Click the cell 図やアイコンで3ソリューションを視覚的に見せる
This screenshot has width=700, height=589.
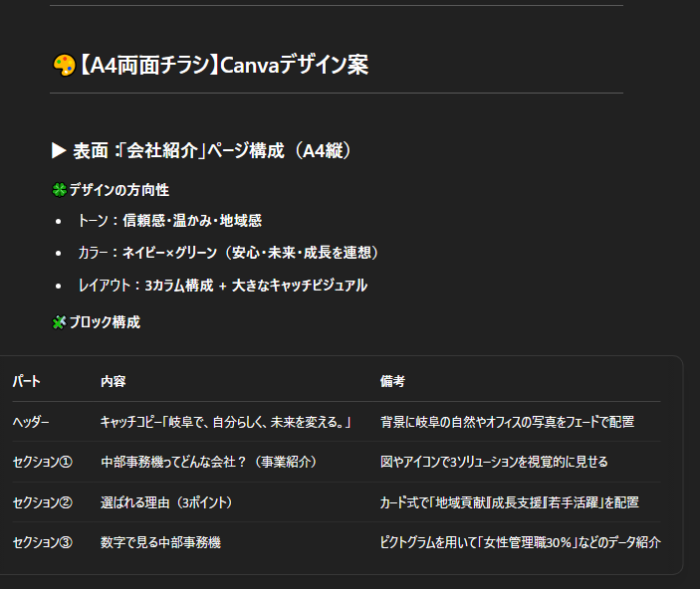[x=494, y=462]
